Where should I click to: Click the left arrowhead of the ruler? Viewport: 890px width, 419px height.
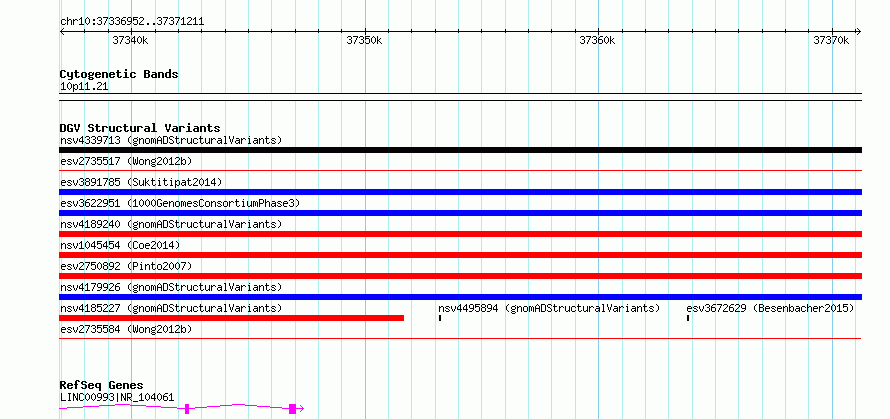[62, 32]
